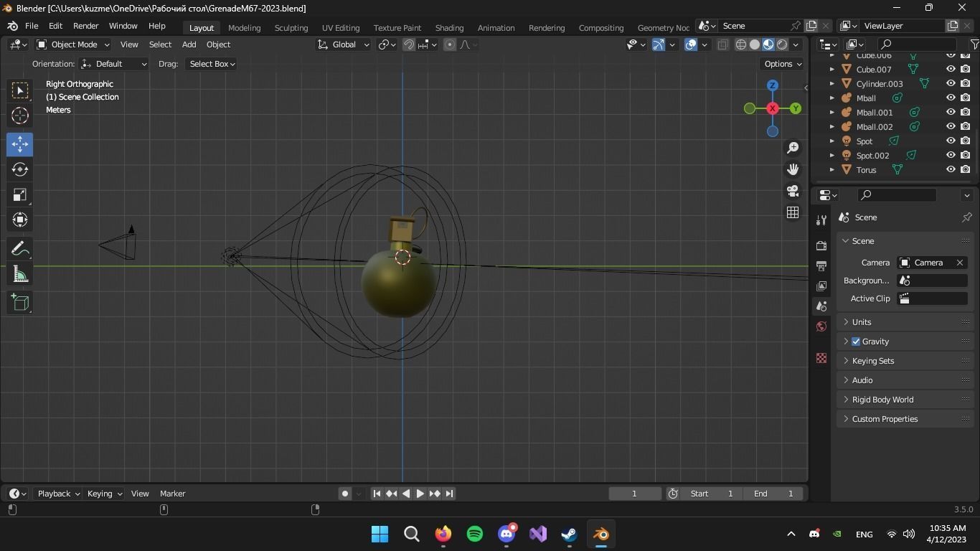Viewport: 980px width, 551px height.
Task: Expand the Custom Properties panel
Action: pyautogui.click(x=904, y=419)
